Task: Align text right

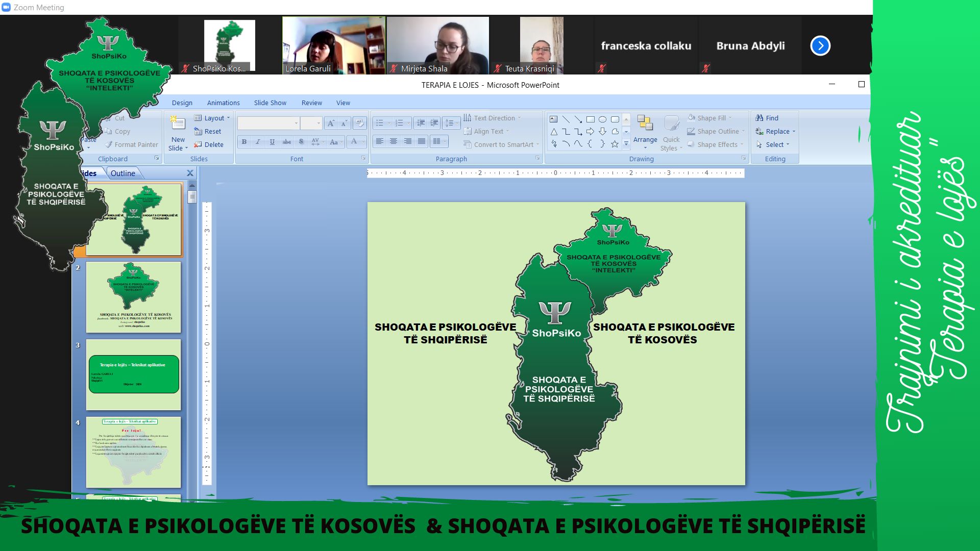Action: [x=407, y=141]
